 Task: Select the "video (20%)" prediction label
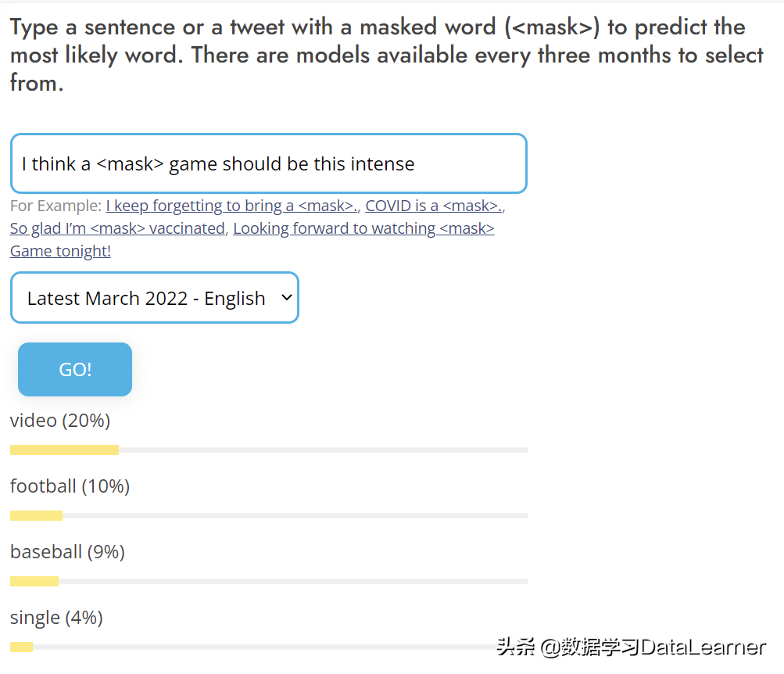pos(59,420)
